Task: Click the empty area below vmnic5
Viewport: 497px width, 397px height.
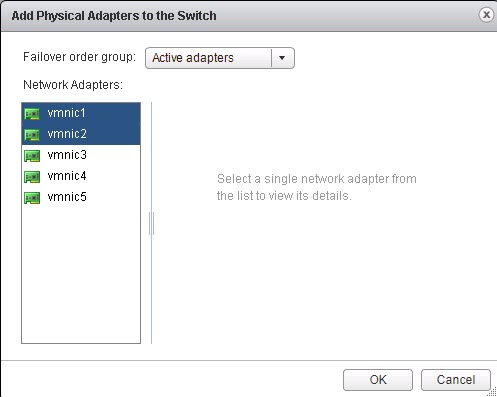Action: 81,275
